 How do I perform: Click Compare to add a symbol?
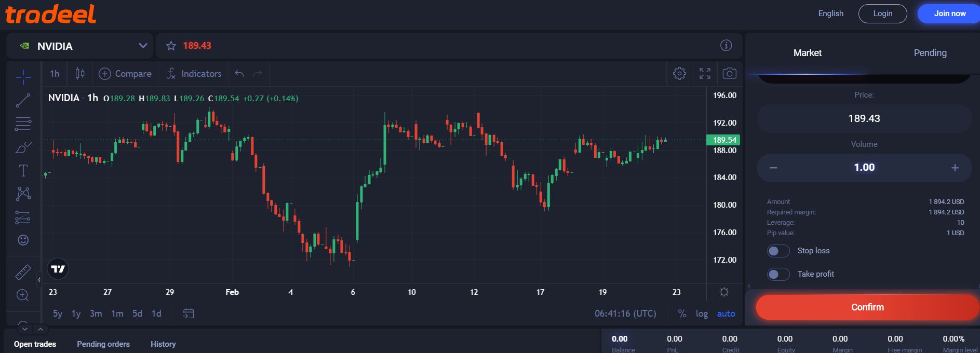pyautogui.click(x=126, y=74)
